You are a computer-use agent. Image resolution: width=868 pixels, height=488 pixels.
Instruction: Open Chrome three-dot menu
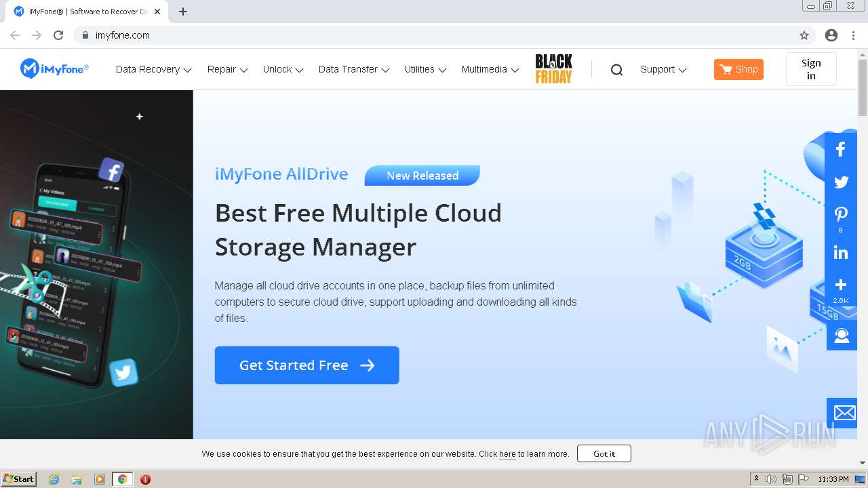853,35
